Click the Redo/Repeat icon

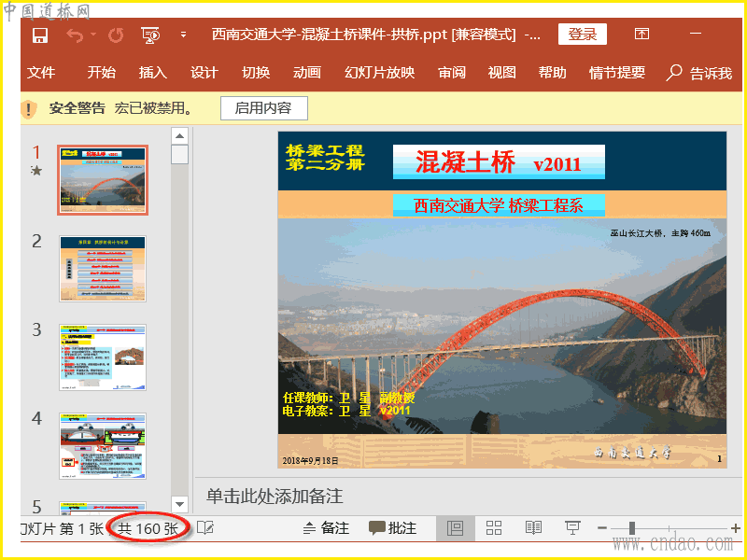click(x=116, y=35)
